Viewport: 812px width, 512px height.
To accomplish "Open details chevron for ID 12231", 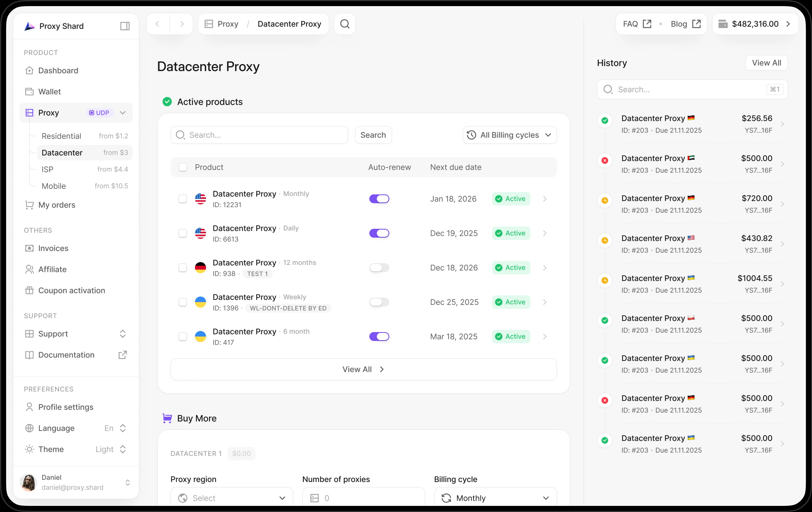I will pos(545,199).
